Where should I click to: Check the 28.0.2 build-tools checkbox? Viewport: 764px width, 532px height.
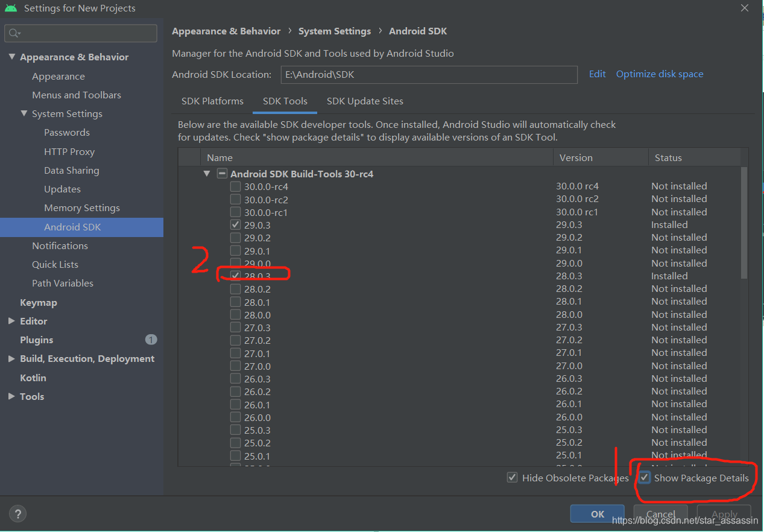click(x=235, y=289)
